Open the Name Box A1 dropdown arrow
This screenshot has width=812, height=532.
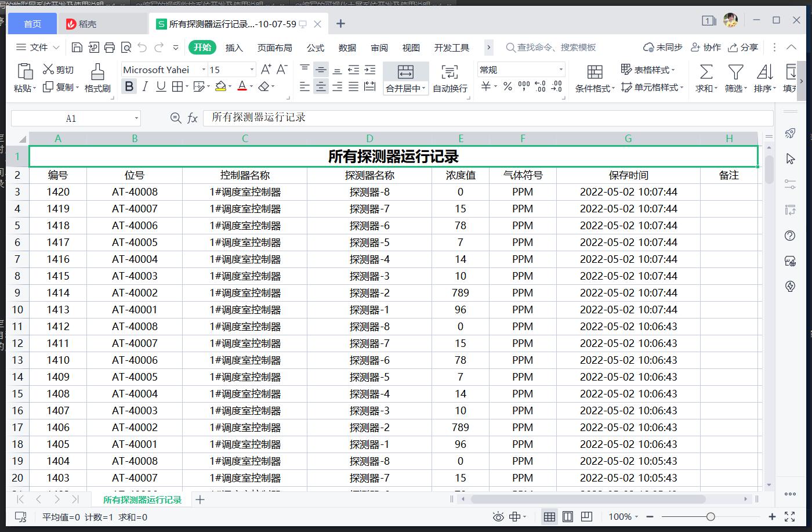click(x=136, y=118)
